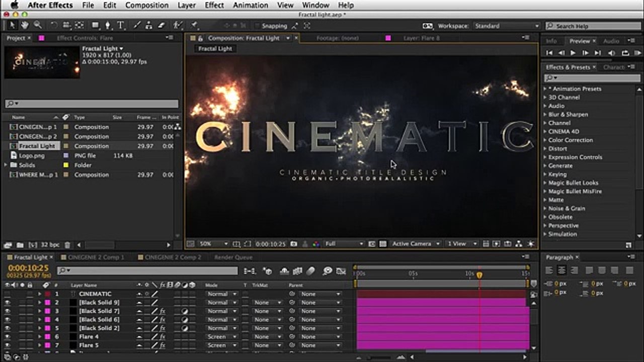Viewport: 644px width, 362px height.
Task: Open the Animation menu
Action: tap(251, 5)
